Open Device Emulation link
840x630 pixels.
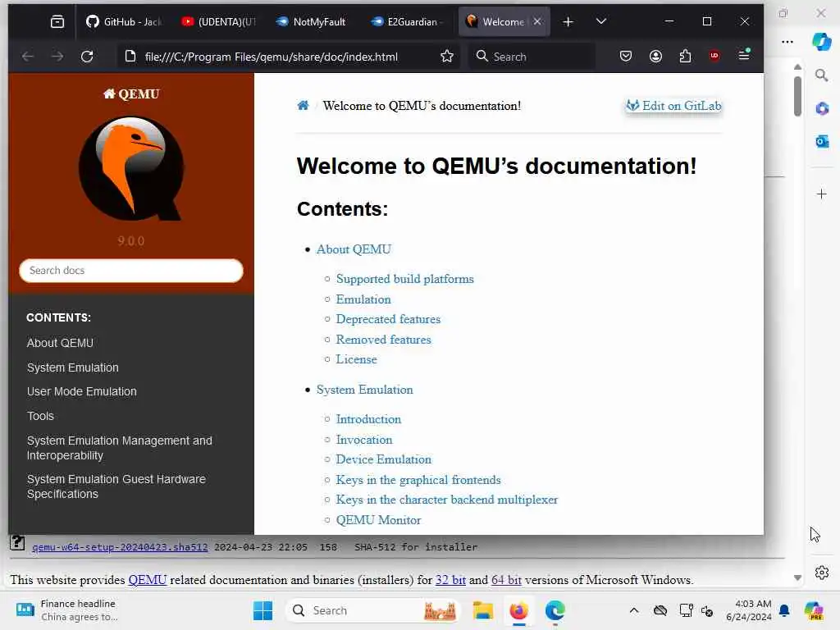(x=384, y=459)
